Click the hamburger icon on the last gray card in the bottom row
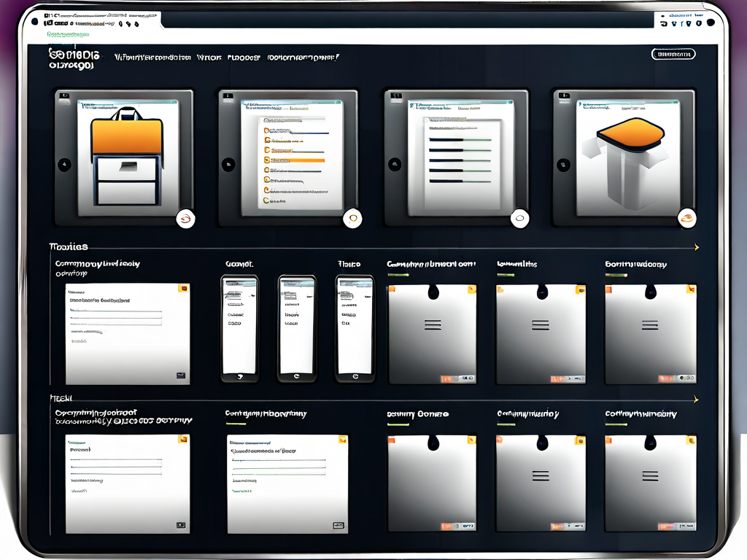The width and height of the screenshot is (747, 560). pyautogui.click(x=649, y=475)
